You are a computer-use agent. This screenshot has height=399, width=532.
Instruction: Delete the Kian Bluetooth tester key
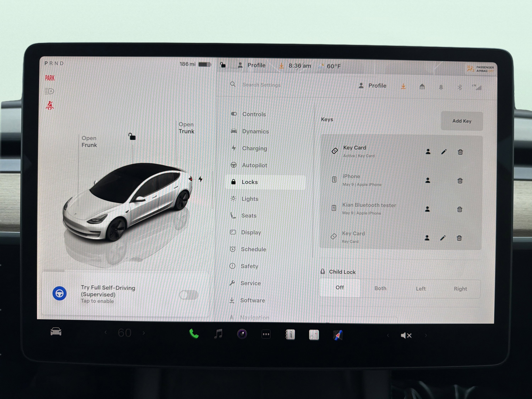tap(459, 209)
